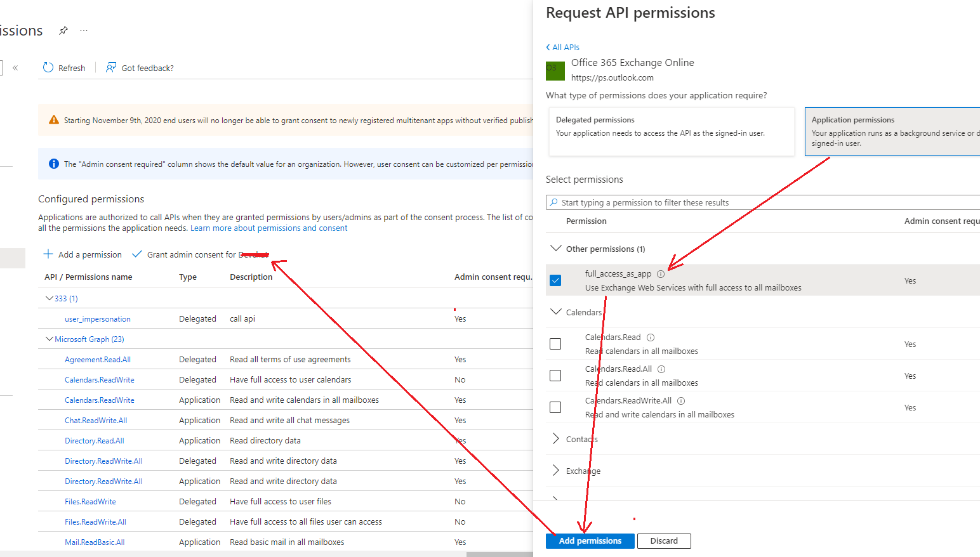The width and height of the screenshot is (980, 557).
Task: Click Add a permission
Action: click(90, 254)
